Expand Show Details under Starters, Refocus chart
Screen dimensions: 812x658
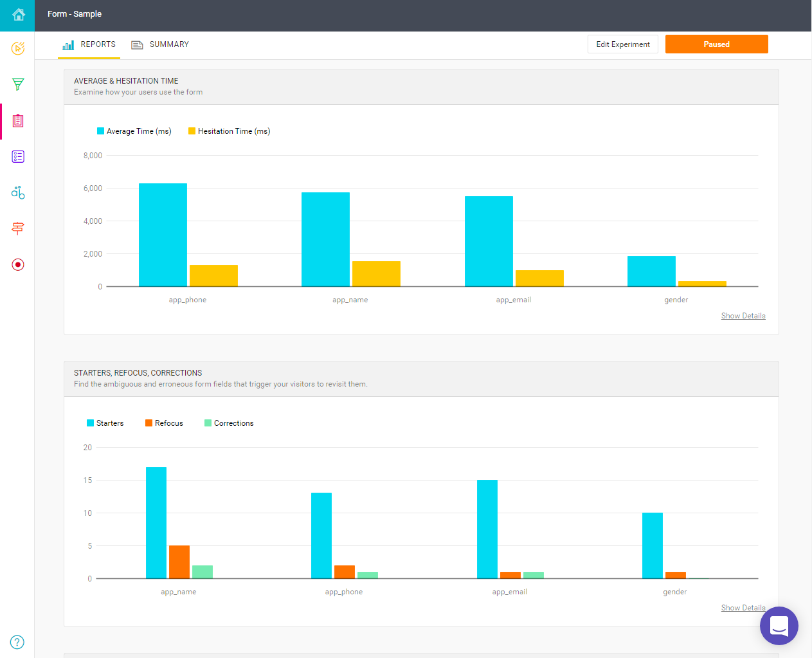click(x=743, y=608)
